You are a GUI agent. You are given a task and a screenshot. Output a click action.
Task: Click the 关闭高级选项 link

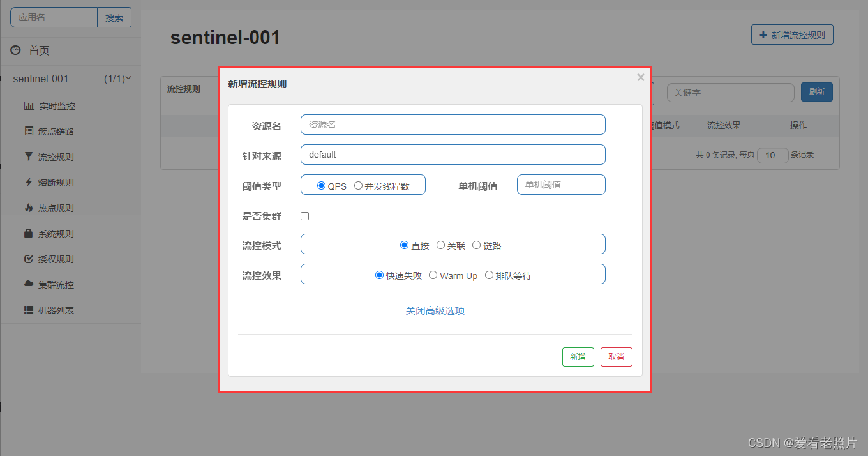click(x=435, y=311)
